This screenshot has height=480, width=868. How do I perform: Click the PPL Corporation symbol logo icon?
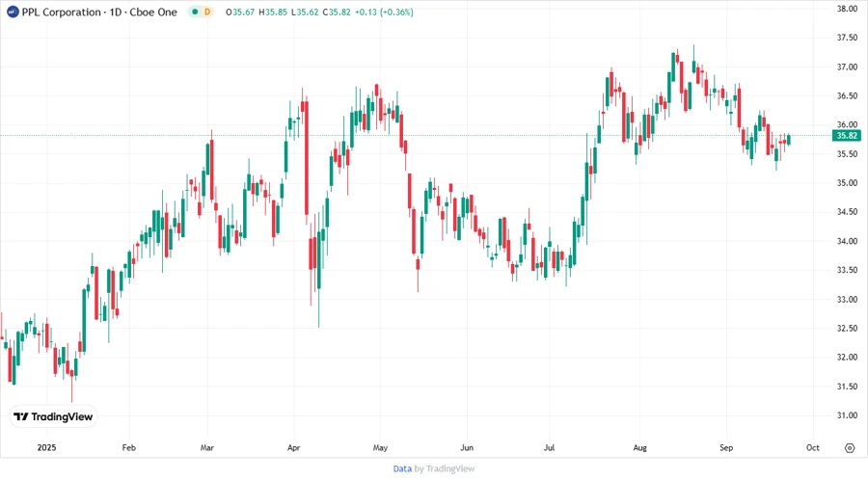pos(13,13)
